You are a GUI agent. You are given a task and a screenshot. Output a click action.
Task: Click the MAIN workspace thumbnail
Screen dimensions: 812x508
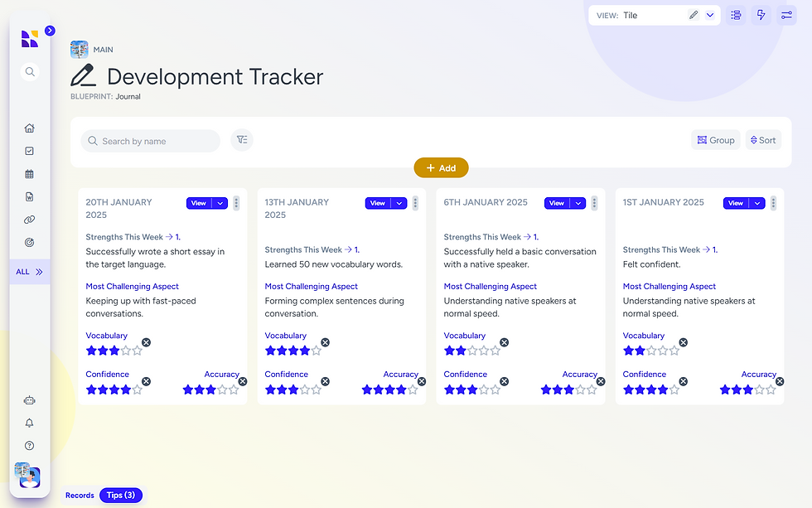click(80, 49)
